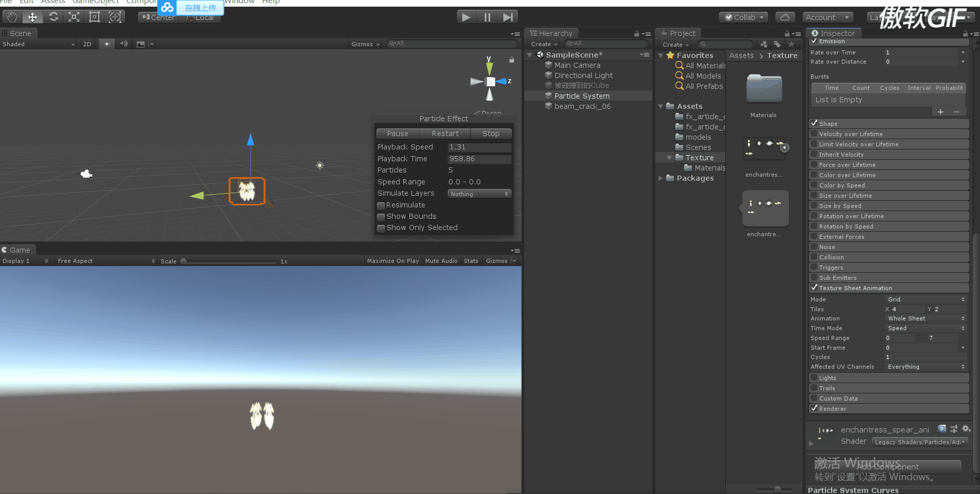
Task: Open the Texture Sheet Mode Grid dropdown
Action: [926, 299]
